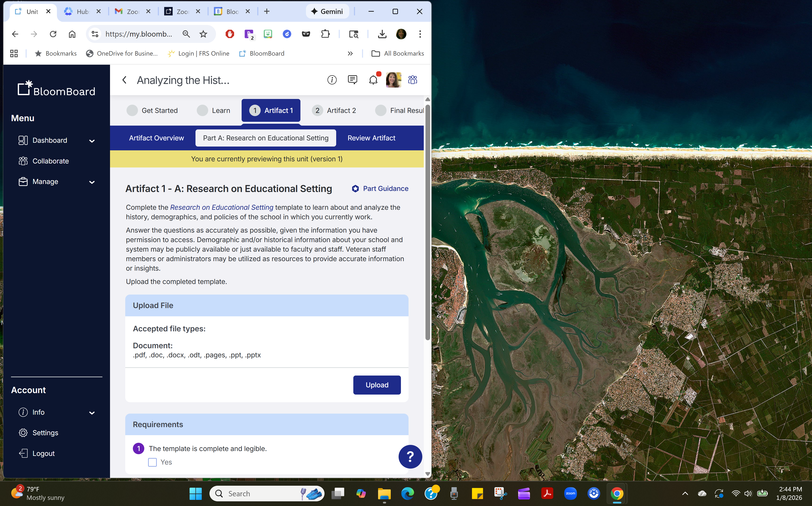Image resolution: width=812 pixels, height=506 pixels.
Task: Select the Artifact 1 step
Action: [271, 110]
